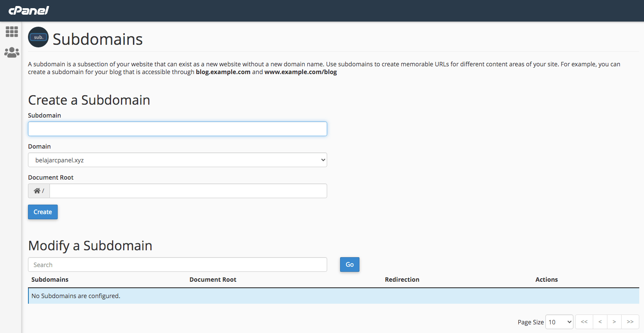The width and height of the screenshot is (644, 333).
Task: Expand the belajarcpanel.xyz domain selector
Action: pyautogui.click(x=177, y=159)
